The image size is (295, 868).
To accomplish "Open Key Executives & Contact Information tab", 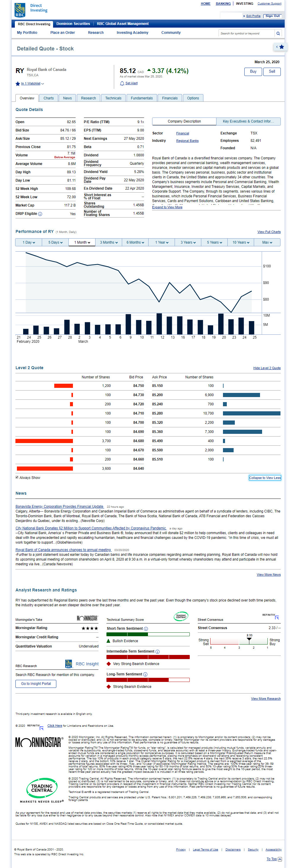I will pyautogui.click(x=248, y=121).
